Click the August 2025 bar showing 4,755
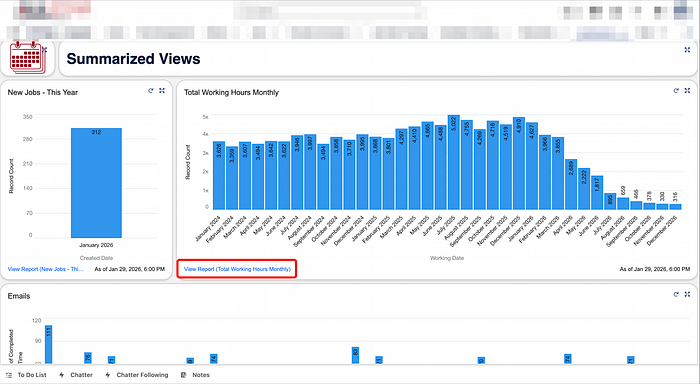The image size is (700, 384). pyautogui.click(x=467, y=165)
